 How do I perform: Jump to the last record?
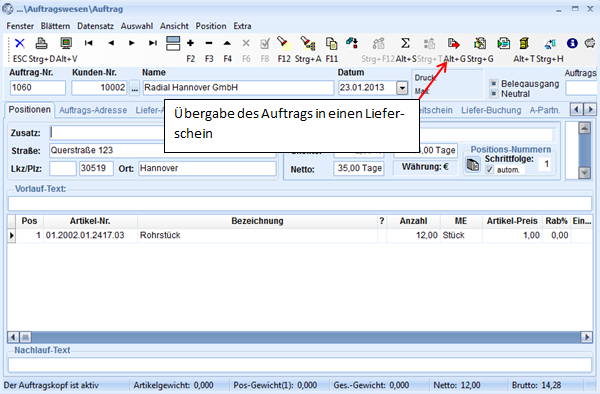point(153,43)
